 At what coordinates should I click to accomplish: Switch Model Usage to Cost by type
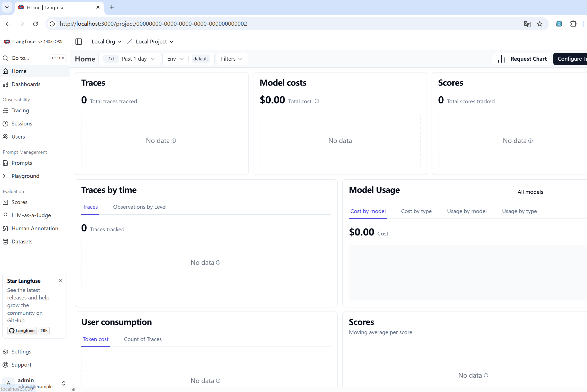(x=416, y=211)
